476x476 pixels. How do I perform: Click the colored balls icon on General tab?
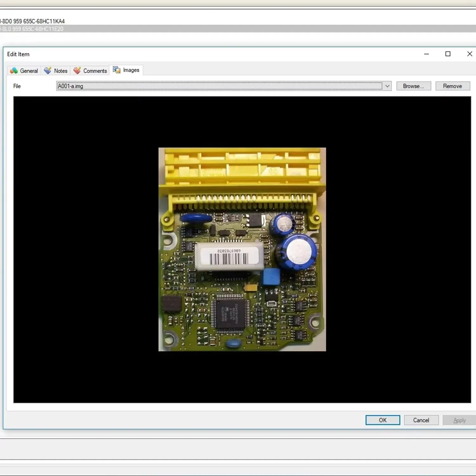click(14, 70)
